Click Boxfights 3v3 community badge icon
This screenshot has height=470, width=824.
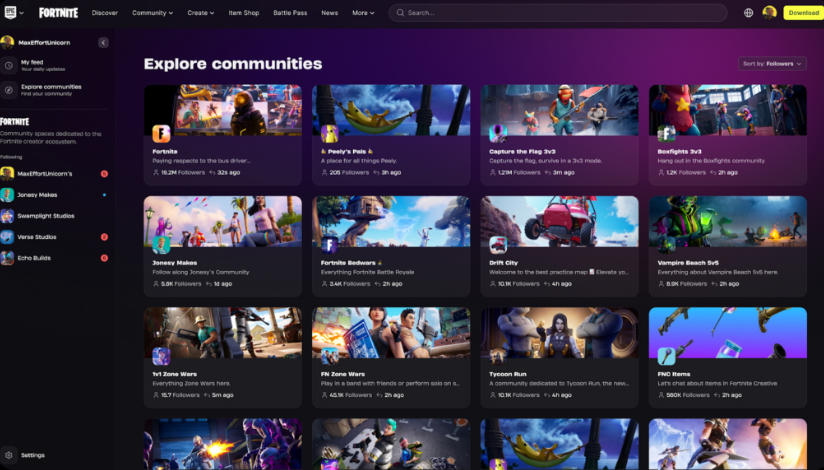tap(666, 134)
